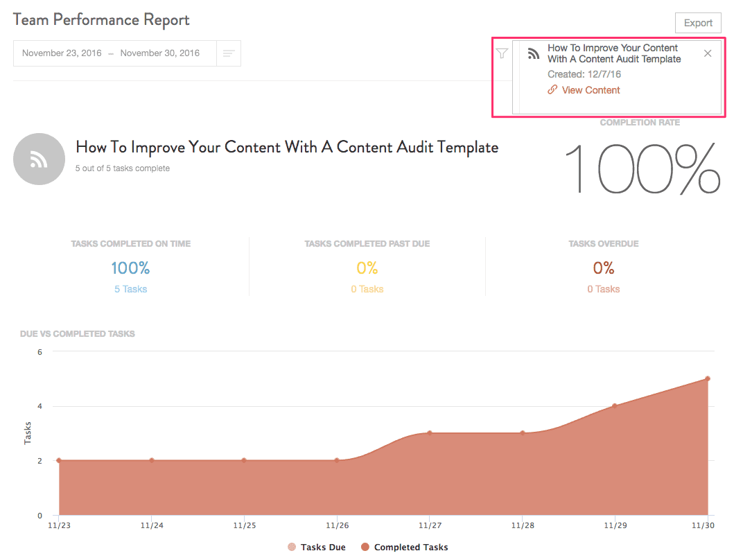
Task: Click the filter funnel icon
Action: coord(502,53)
